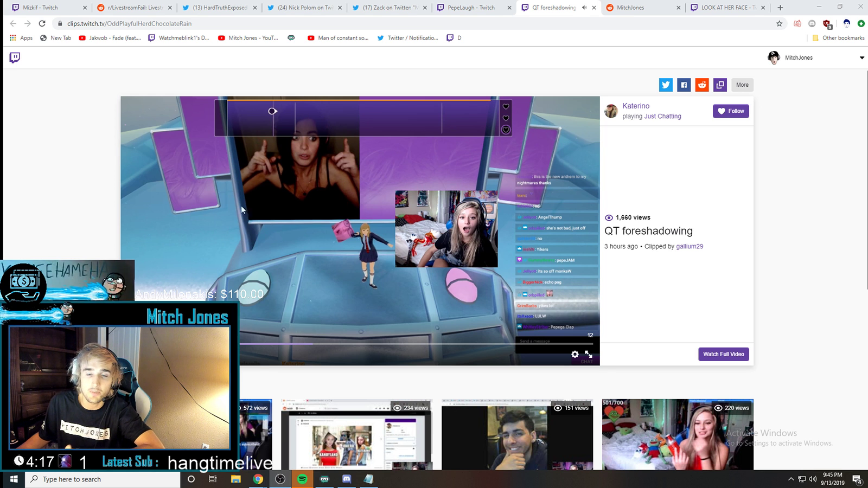
Task: Open the Windows Start menu
Action: (x=13, y=479)
